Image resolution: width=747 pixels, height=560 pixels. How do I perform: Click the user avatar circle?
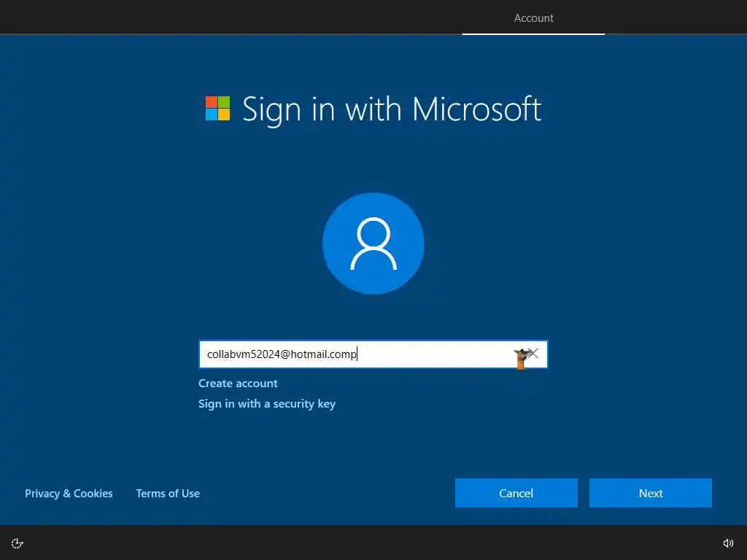[x=373, y=244]
